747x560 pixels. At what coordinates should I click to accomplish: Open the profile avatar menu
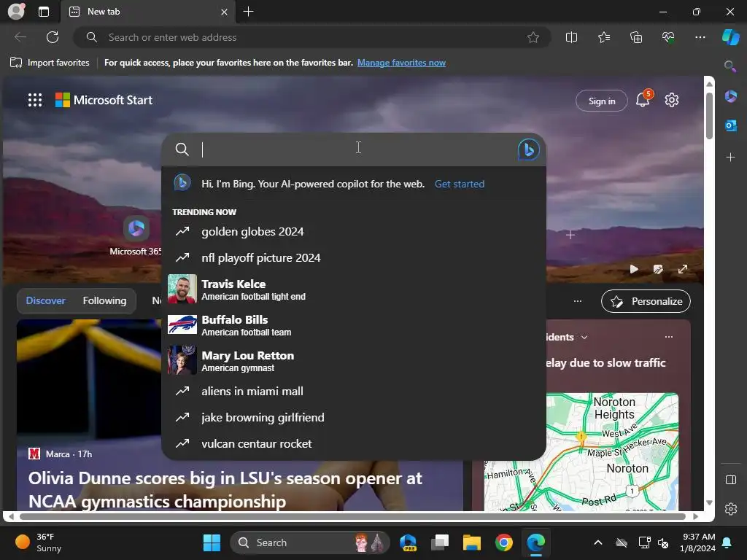click(16, 12)
